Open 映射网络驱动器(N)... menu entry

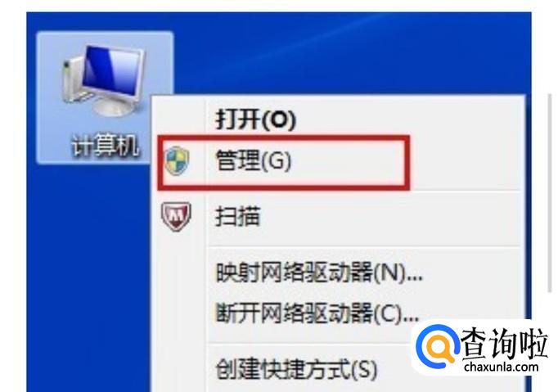tap(319, 273)
